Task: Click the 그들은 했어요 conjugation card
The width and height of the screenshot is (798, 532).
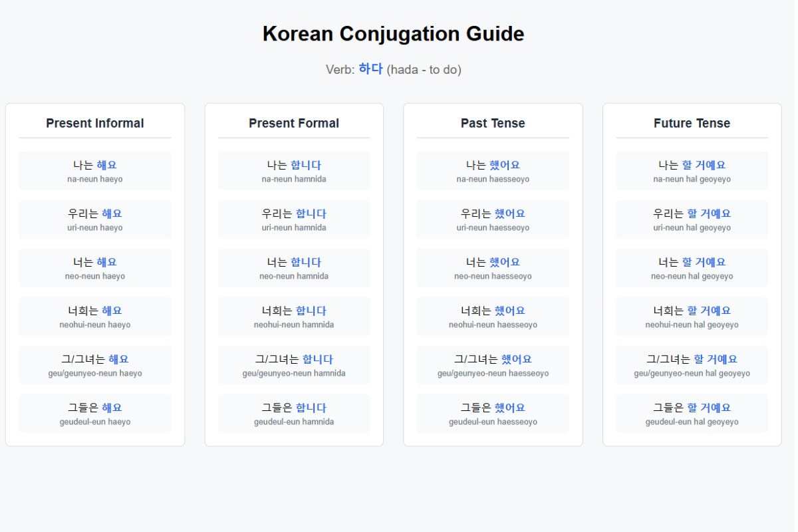Action: [493, 414]
